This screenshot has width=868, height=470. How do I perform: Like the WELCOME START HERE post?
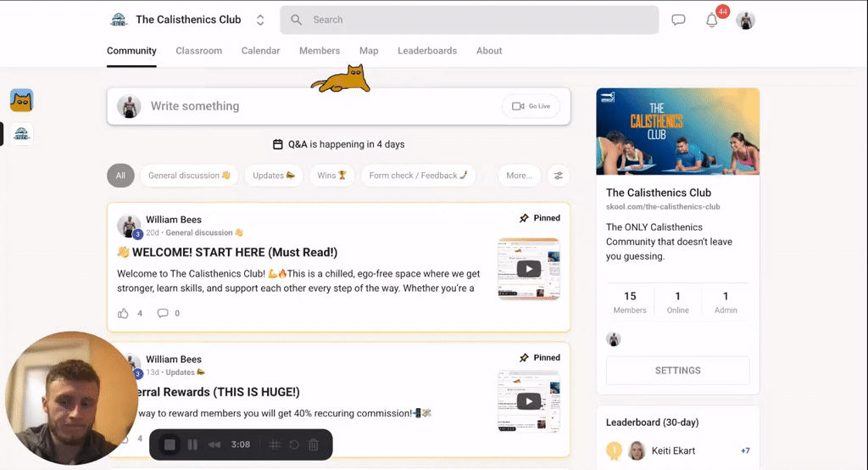[x=123, y=313]
